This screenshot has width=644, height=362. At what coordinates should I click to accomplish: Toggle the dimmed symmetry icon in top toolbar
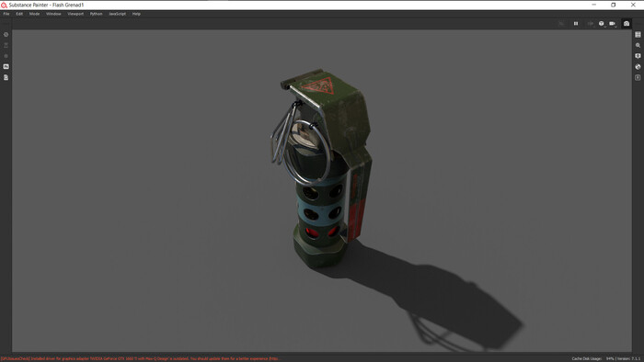[561, 24]
